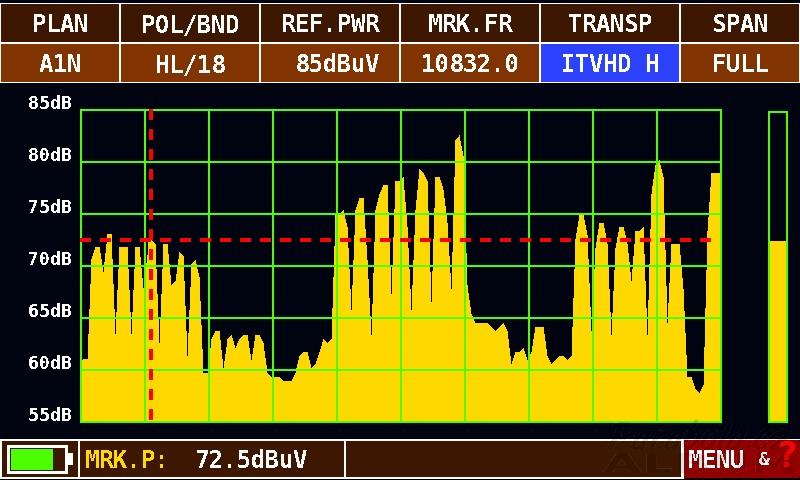Click the red horizontal marker level line
The width and height of the screenshot is (800, 480).
pyautogui.click(x=396, y=240)
